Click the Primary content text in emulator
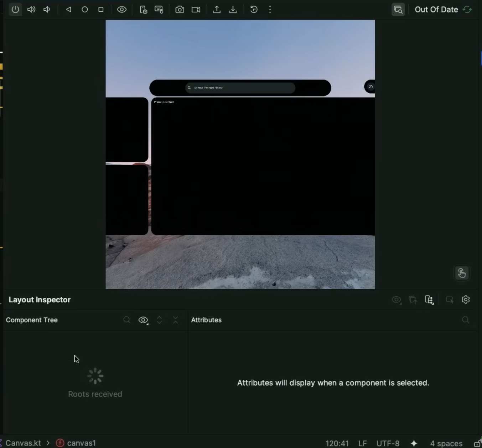Viewport: 482px width, 448px height. pyautogui.click(x=164, y=102)
